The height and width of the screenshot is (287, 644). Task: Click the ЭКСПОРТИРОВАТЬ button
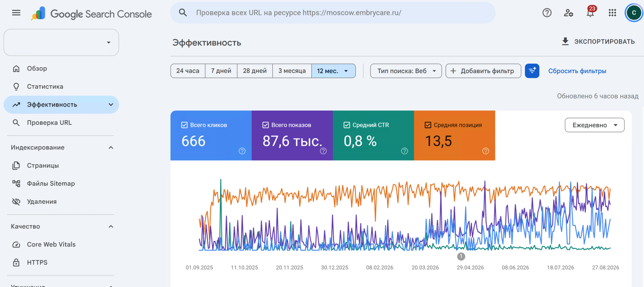[598, 41]
